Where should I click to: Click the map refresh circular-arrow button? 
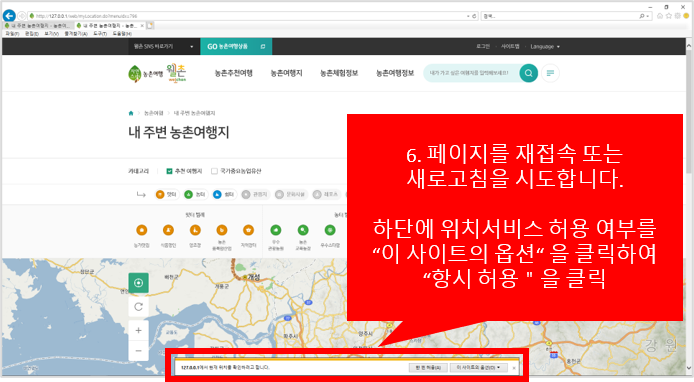point(139,307)
